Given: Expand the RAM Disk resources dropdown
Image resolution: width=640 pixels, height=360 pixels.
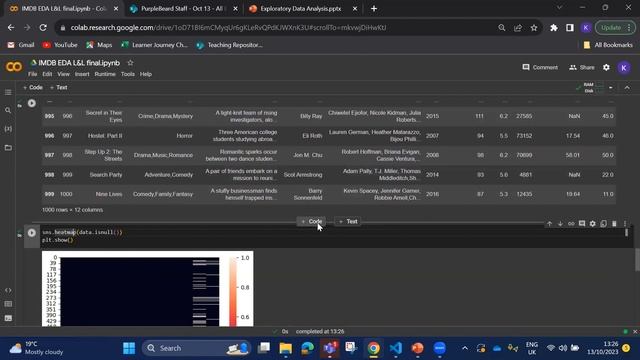Looking at the screenshot, I should [x=611, y=87].
